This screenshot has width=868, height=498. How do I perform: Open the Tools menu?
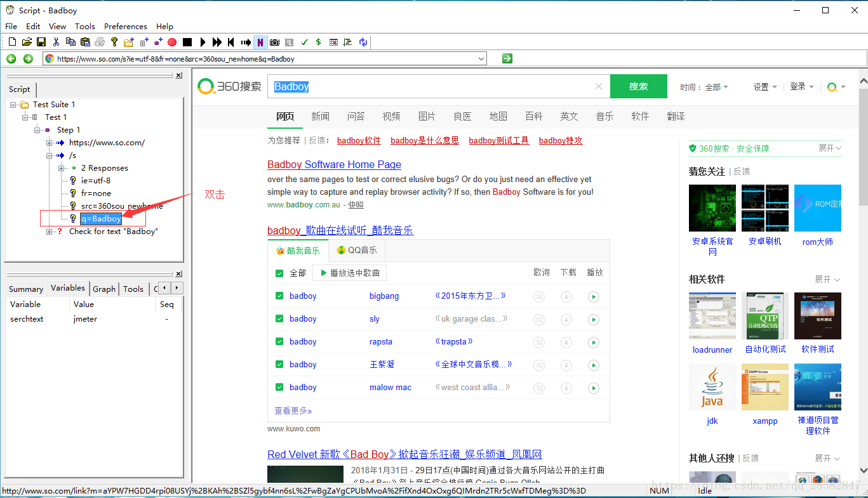(85, 26)
